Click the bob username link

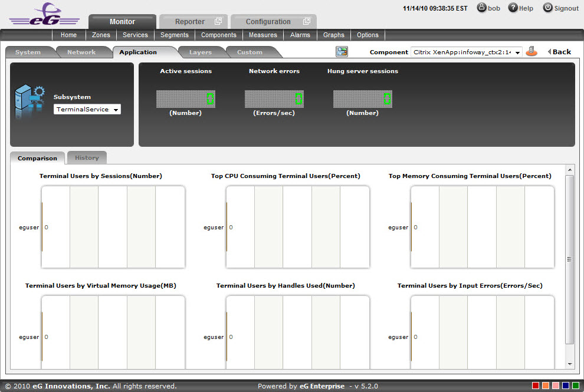click(494, 8)
